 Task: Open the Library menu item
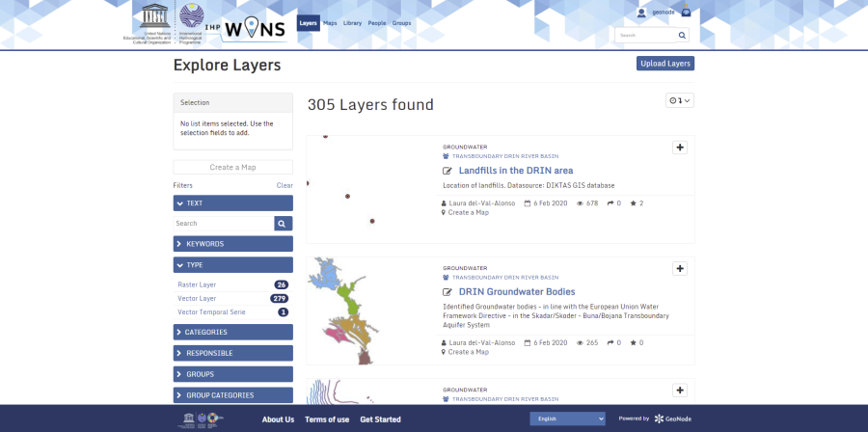(353, 23)
